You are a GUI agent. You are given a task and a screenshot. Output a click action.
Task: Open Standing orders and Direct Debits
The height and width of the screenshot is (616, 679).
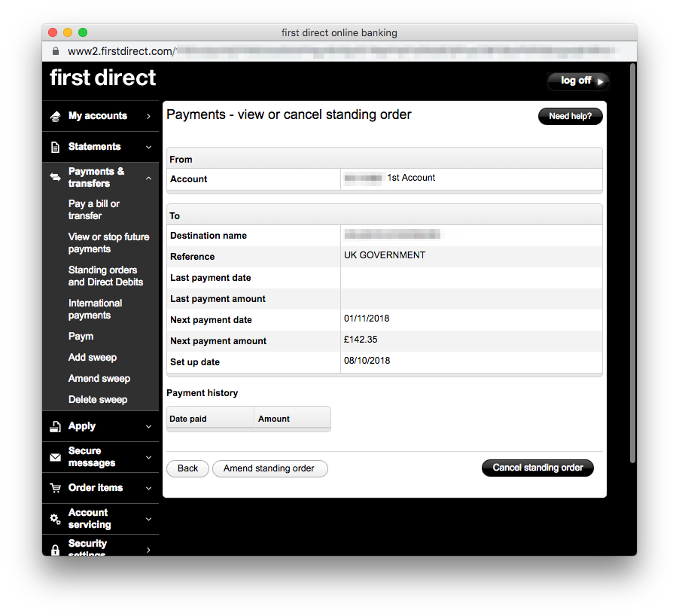105,276
